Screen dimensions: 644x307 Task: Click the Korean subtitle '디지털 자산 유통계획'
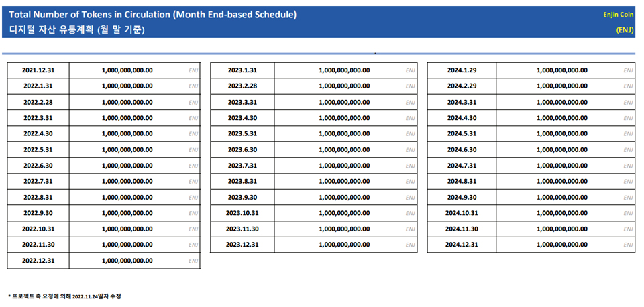pos(76,29)
